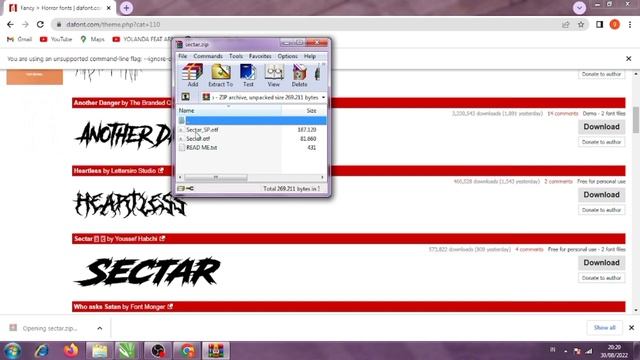The height and width of the screenshot is (360, 640).
Task: Open the Help menu in WinRAR
Action: [310, 56]
